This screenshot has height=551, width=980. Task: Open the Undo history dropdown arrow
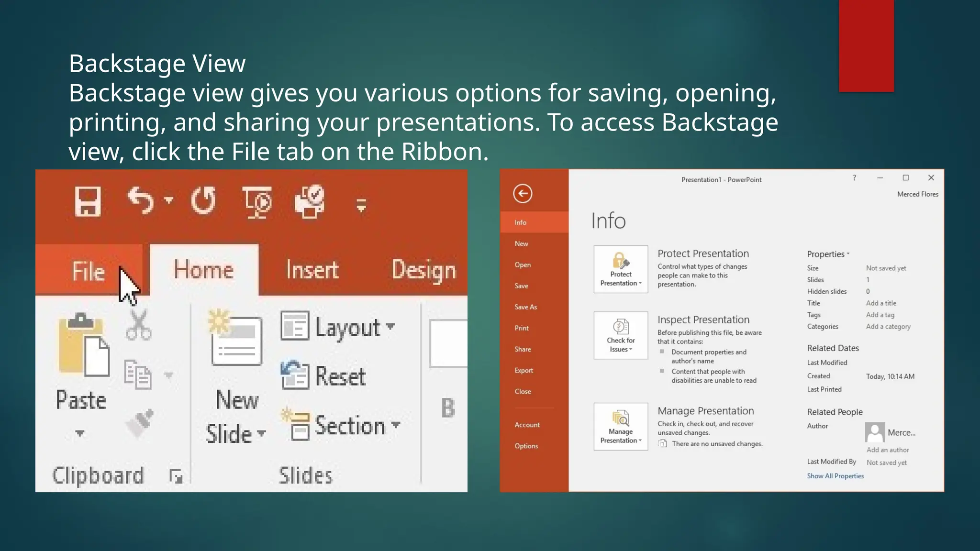tap(168, 199)
